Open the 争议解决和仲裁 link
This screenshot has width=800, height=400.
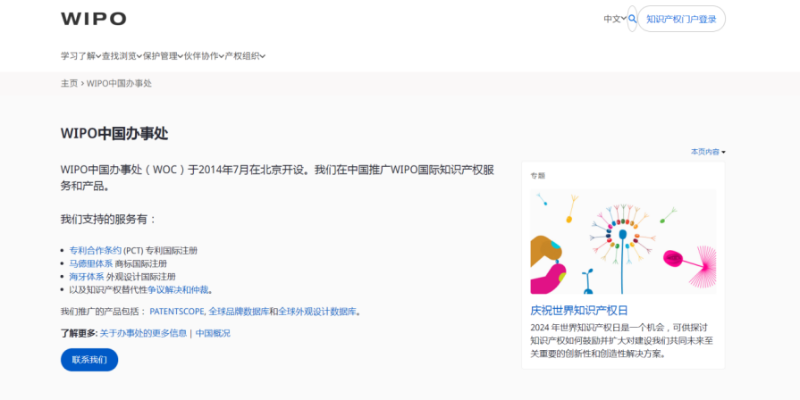click(178, 290)
